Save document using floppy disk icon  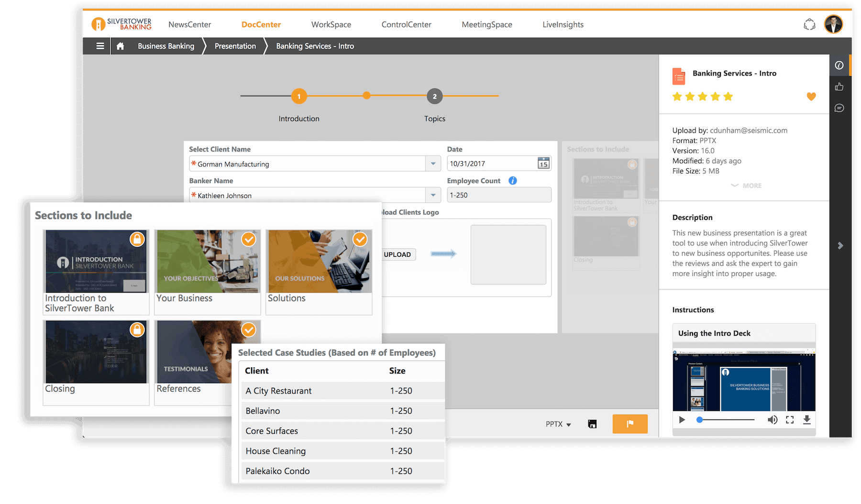[x=592, y=424]
